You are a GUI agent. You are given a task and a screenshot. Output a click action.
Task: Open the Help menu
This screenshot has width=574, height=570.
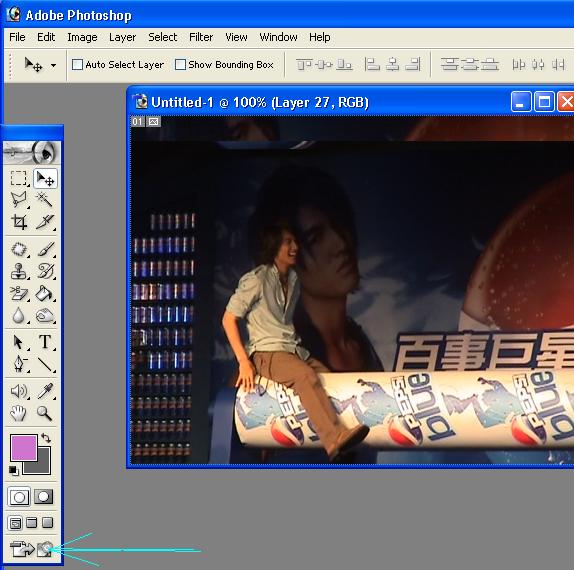click(x=320, y=37)
